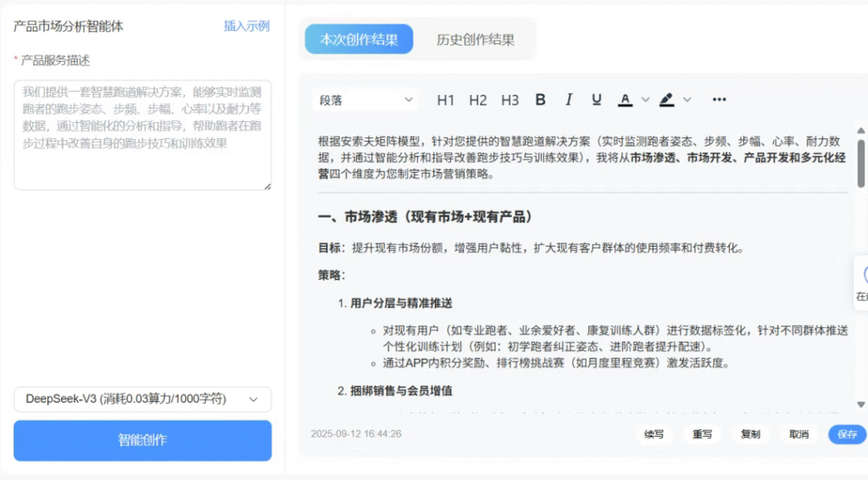Apply H3 heading format
Screen dimensions: 868x480
pyautogui.click(x=509, y=100)
